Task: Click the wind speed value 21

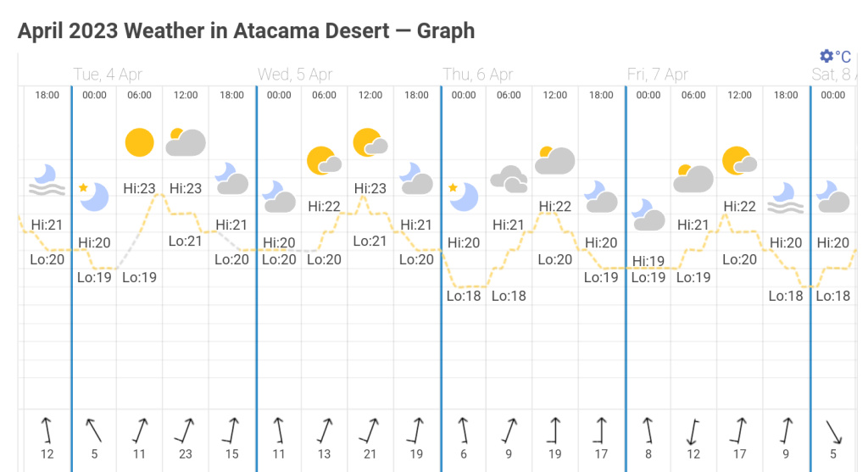Action: (370, 454)
